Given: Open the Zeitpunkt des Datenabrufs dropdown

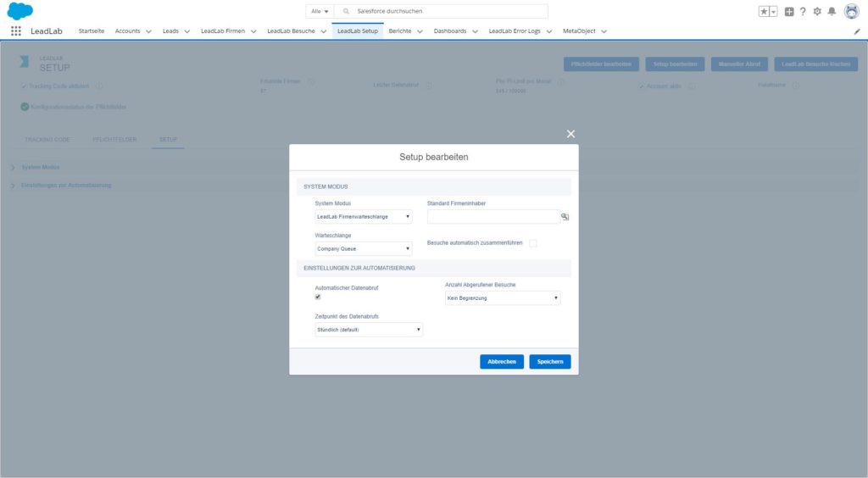Looking at the screenshot, I should pos(369,330).
